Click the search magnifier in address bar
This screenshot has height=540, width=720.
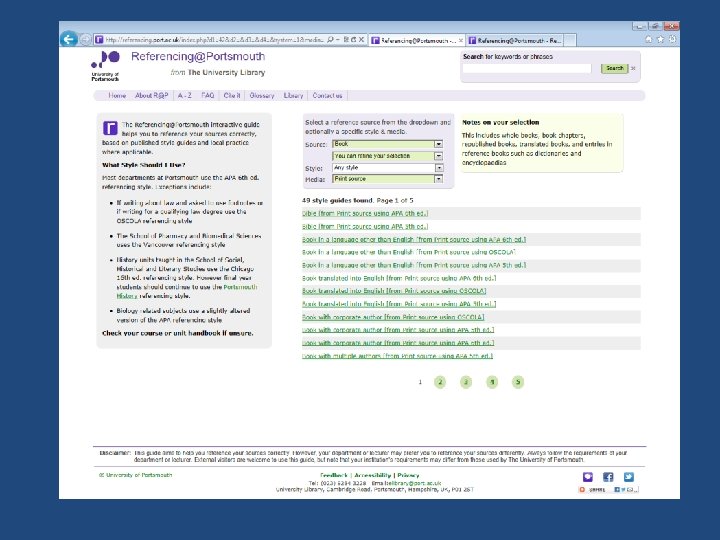coord(330,40)
